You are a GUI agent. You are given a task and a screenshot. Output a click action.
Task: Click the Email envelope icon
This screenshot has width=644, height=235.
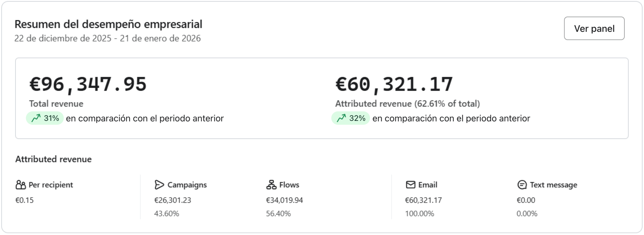(411, 185)
